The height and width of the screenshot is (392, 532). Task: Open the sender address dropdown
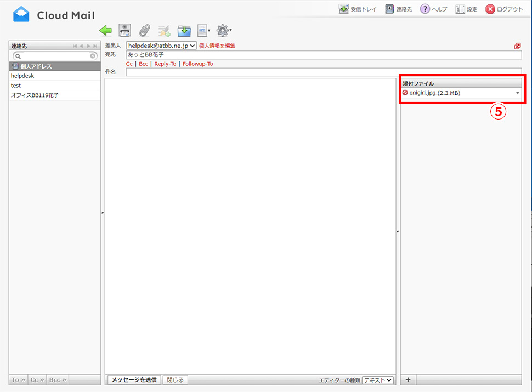[x=161, y=46]
